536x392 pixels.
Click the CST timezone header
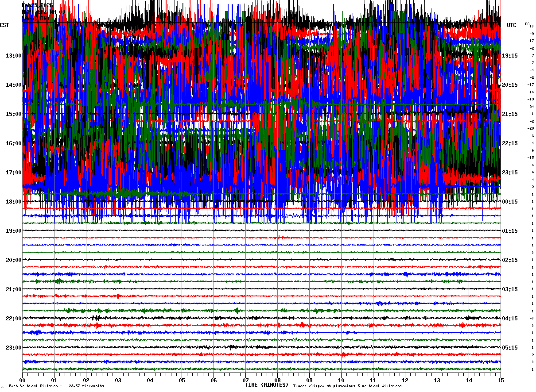(x=4, y=25)
